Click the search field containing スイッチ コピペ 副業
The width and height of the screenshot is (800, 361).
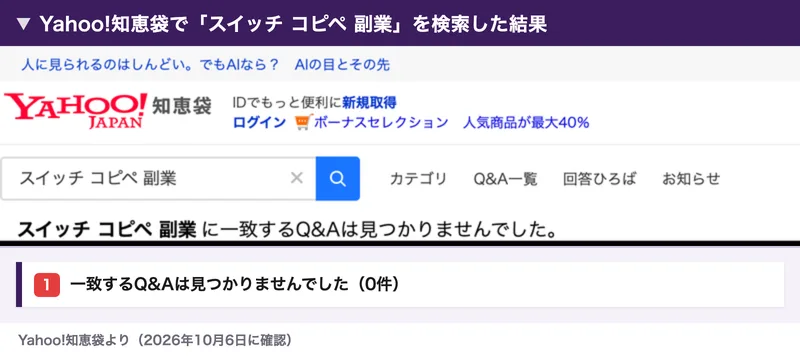pyautogui.click(x=158, y=178)
